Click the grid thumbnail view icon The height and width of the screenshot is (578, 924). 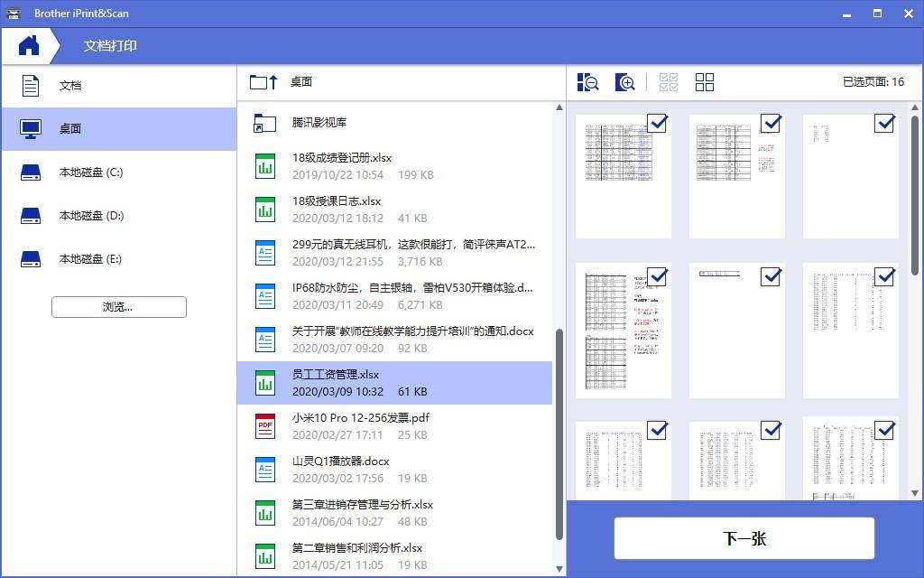tap(705, 82)
